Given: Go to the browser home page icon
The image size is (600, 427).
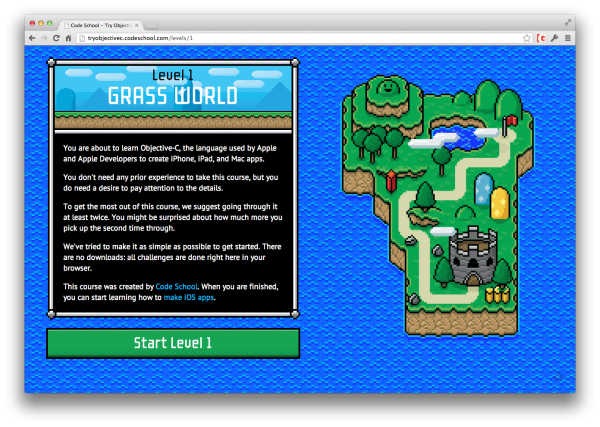Looking at the screenshot, I should (68, 38).
